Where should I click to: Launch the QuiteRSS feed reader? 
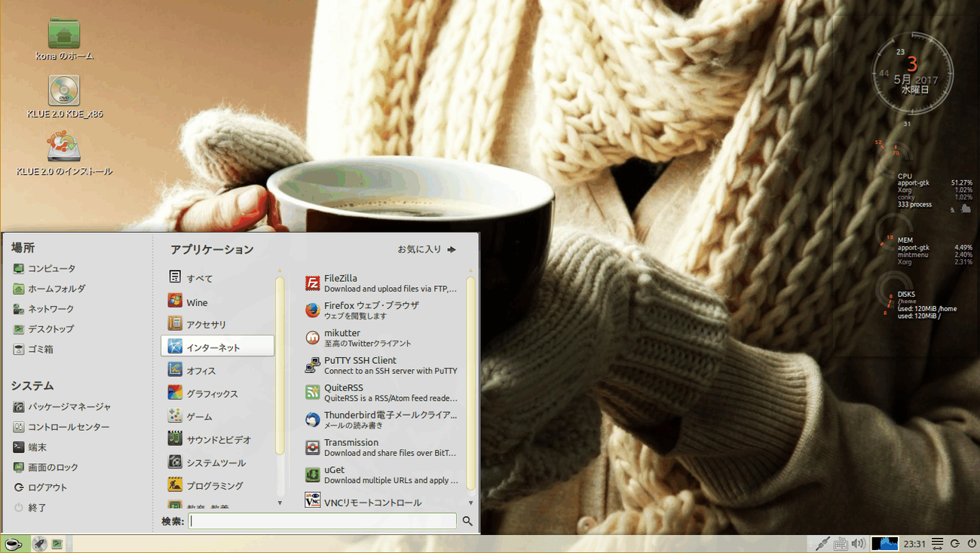pos(381,393)
